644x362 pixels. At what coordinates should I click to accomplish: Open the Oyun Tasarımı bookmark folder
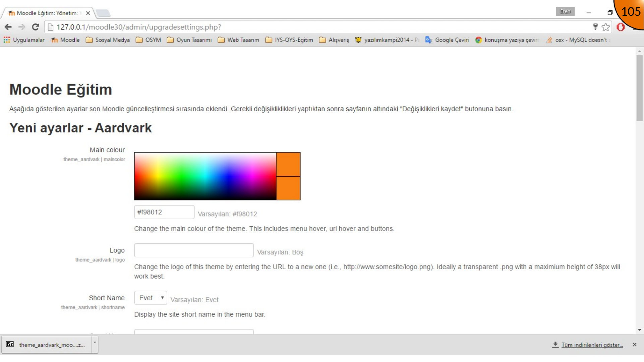189,40
